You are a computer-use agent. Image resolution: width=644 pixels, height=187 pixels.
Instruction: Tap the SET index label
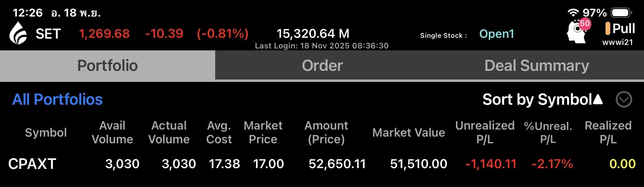click(48, 34)
